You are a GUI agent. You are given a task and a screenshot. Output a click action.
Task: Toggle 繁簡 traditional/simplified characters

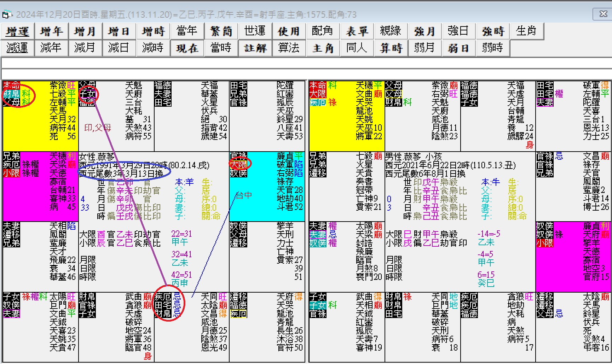click(221, 31)
